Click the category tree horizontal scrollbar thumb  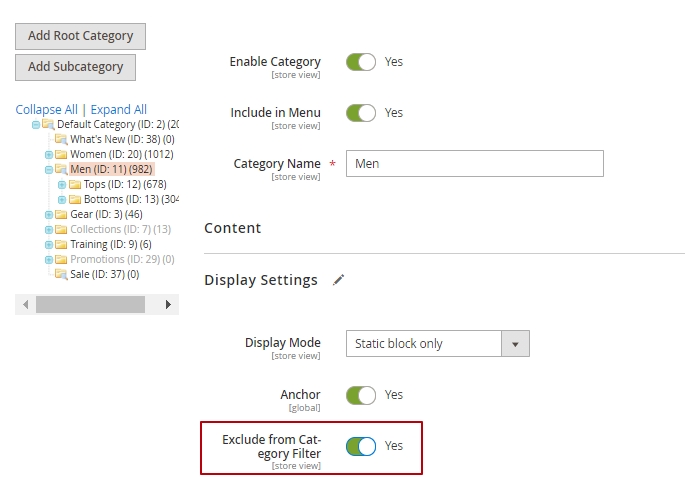click(x=90, y=304)
